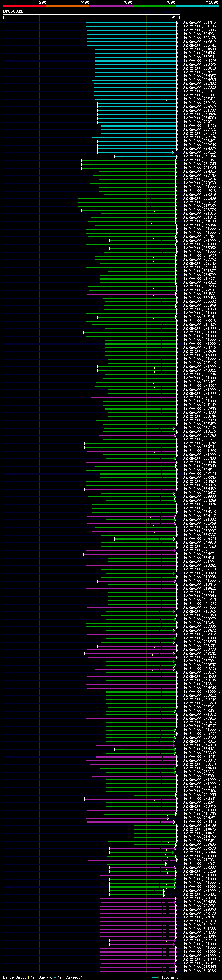Screen dimensions: 222x980
Task: Click the purple ~60% identity legend bar
Action: pyautogui.click(x=111, y=6)
